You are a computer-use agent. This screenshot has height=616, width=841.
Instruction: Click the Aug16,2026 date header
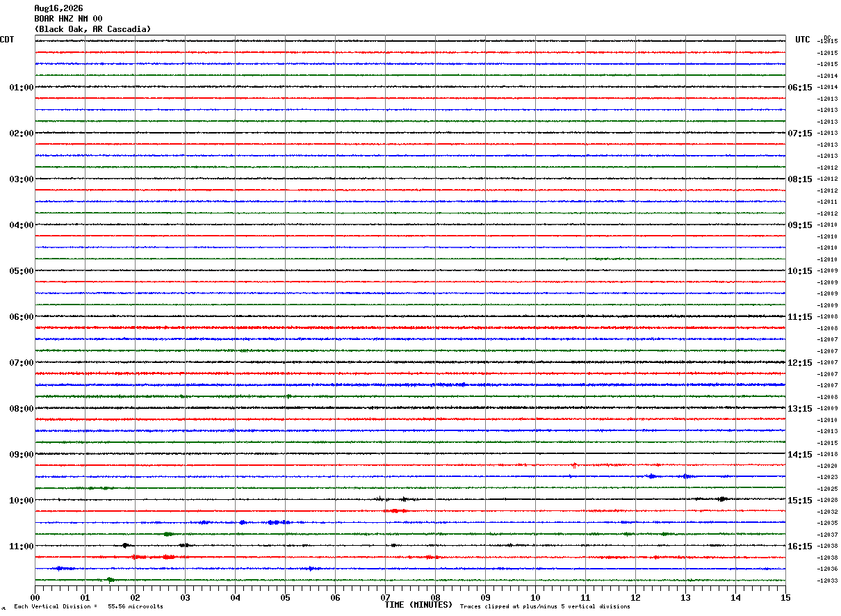click(58, 8)
